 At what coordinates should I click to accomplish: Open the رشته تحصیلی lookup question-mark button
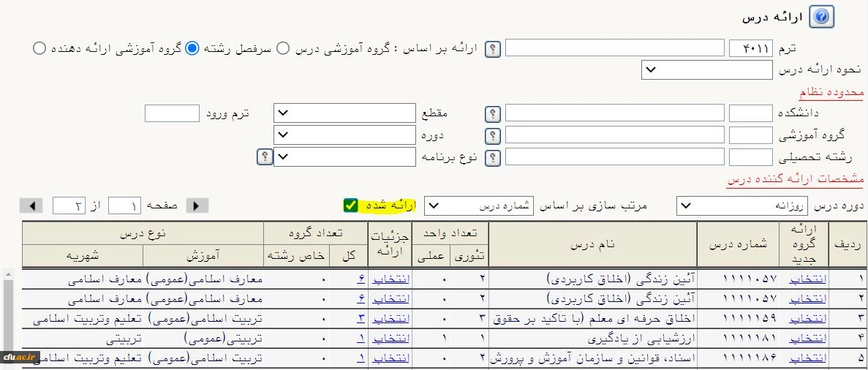[494, 158]
